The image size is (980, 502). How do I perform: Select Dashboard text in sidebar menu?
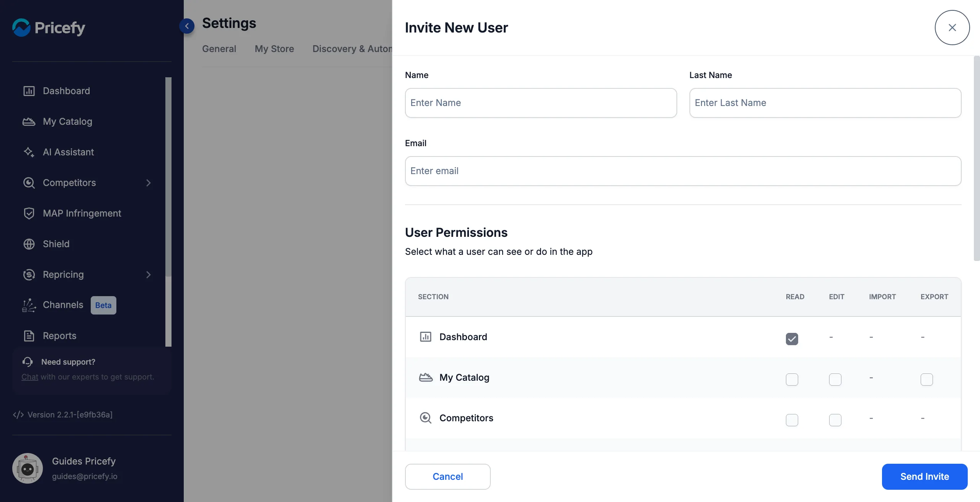click(66, 91)
